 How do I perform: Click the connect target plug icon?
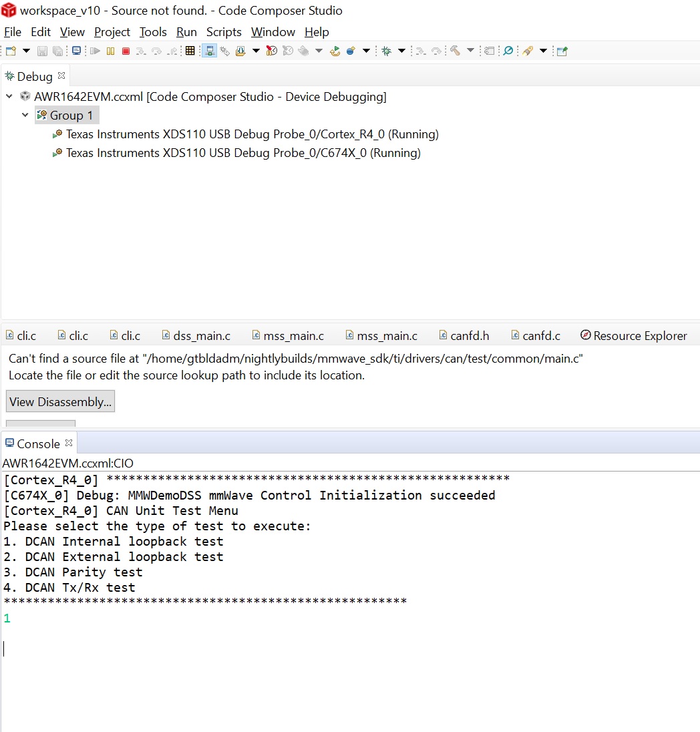tap(225, 51)
